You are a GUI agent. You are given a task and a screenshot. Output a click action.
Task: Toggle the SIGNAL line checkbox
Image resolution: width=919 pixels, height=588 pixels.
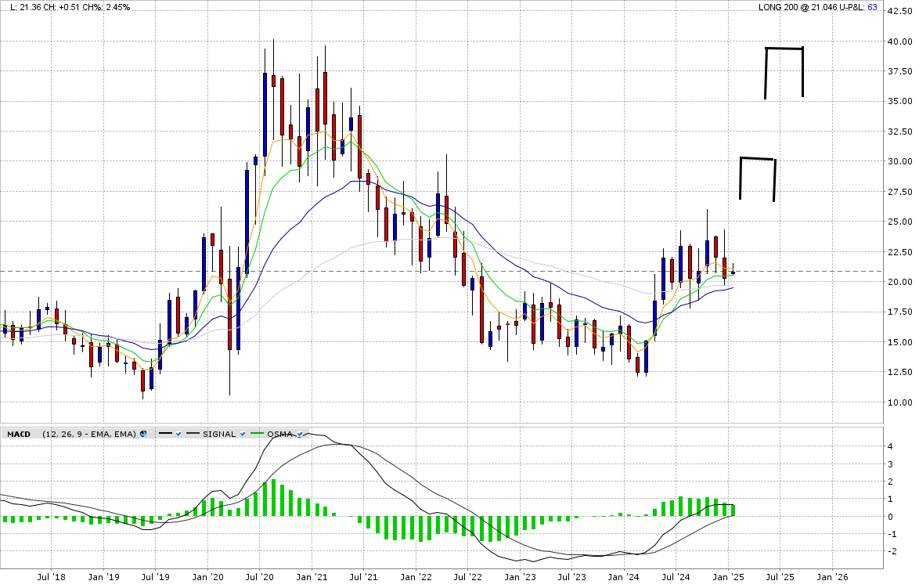tap(243, 435)
